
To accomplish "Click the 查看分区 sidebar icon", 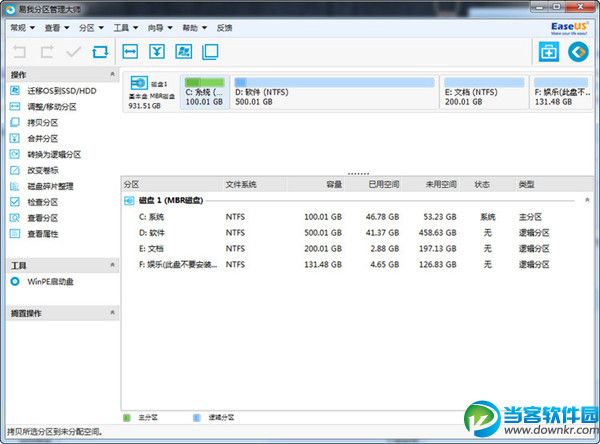I will click(x=15, y=218).
